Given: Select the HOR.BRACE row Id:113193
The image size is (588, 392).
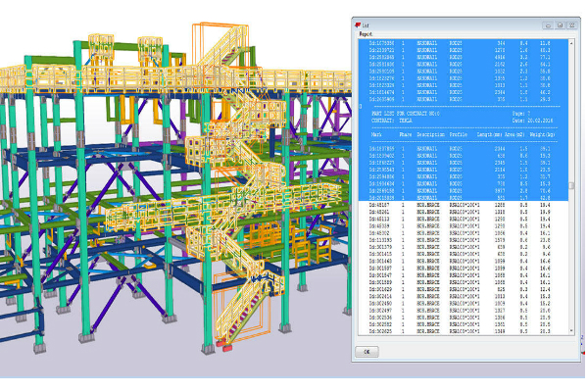Looking at the screenshot, I should click(x=379, y=238).
